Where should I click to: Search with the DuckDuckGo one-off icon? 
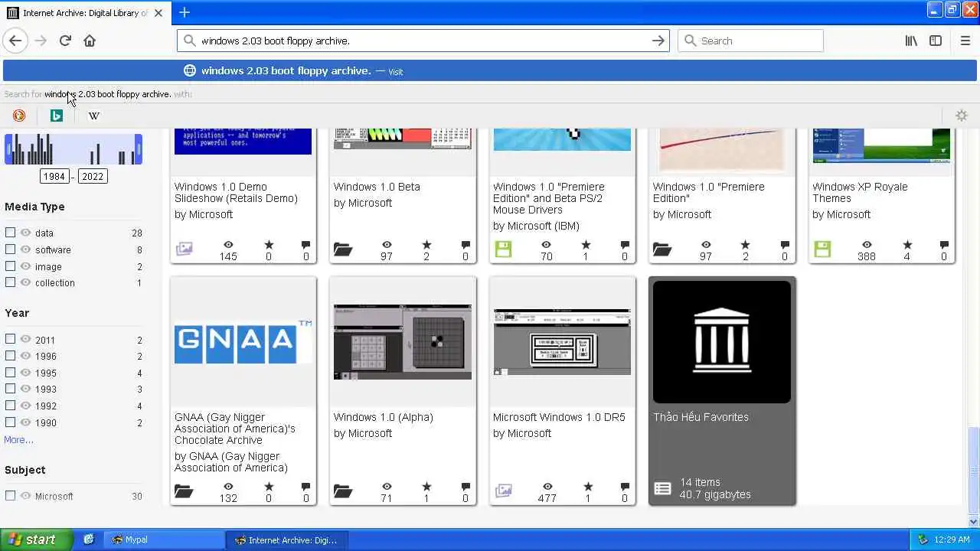click(x=19, y=116)
